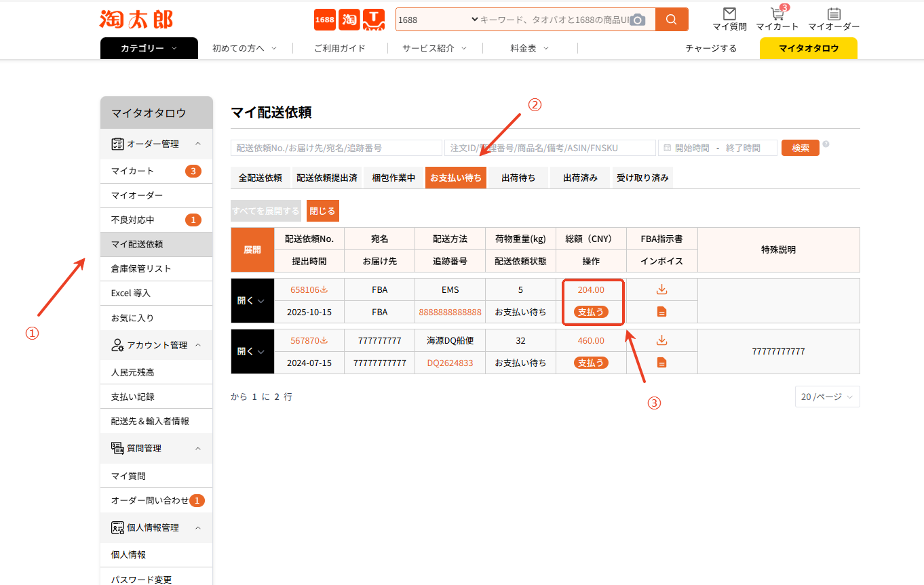The width and height of the screenshot is (924, 585).
Task: Switch to 配送依頼提出済 tab
Action: (327, 178)
